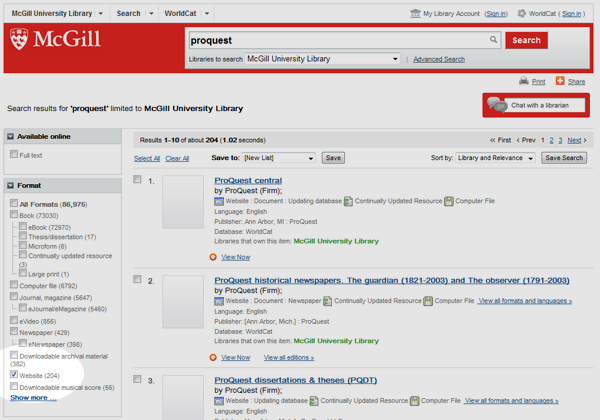Open ProQuest central title link
Screen dimensions: 600x420
248,180
